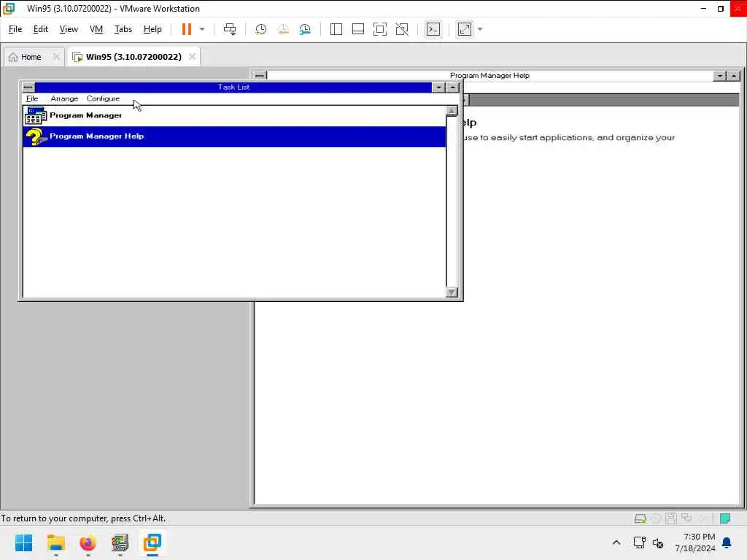Screen dimensions: 747x560
Task: Open VMware Help menu
Action: [x=152, y=29]
